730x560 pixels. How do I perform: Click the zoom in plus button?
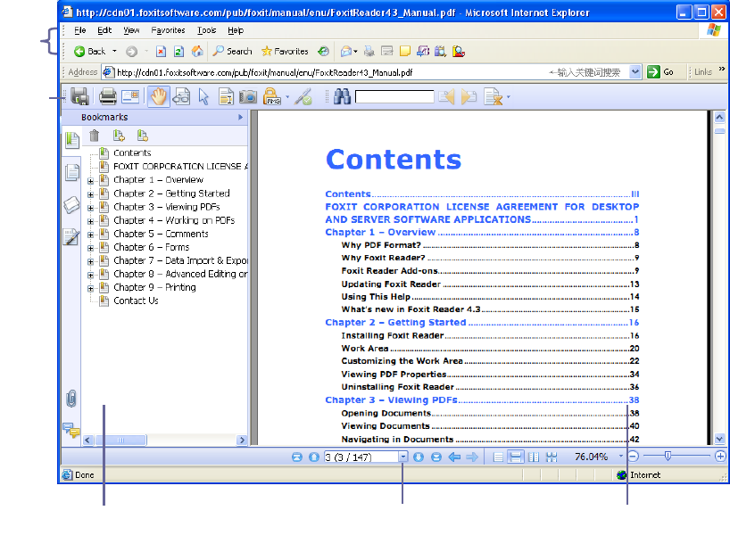[720, 457]
